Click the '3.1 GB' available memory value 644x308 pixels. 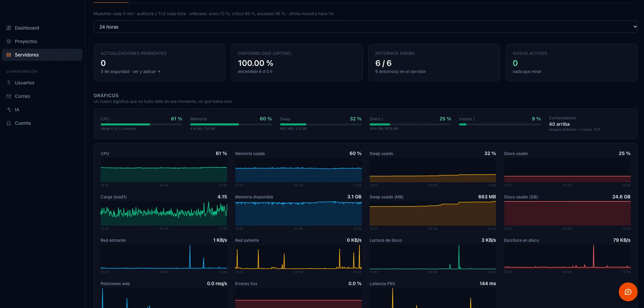[x=354, y=197]
